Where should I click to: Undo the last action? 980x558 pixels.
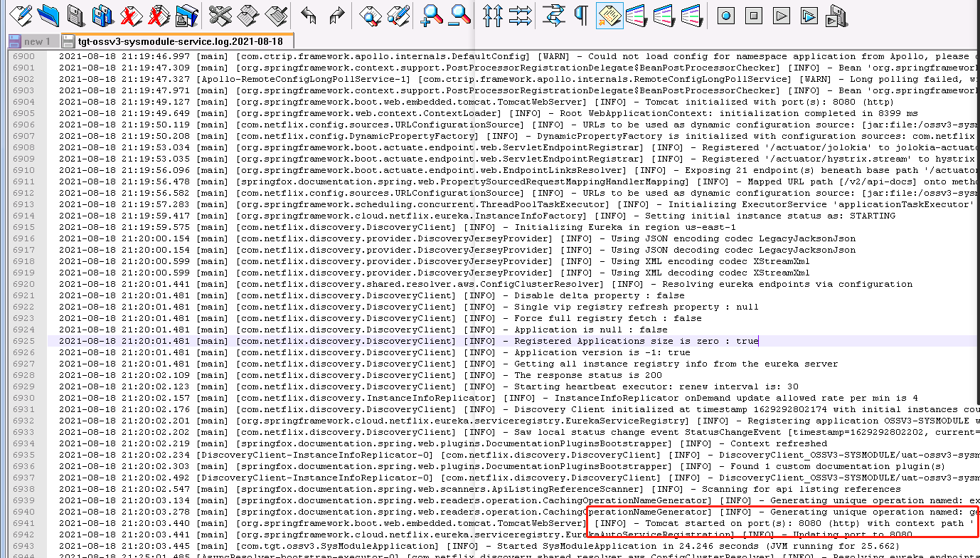coord(308,14)
